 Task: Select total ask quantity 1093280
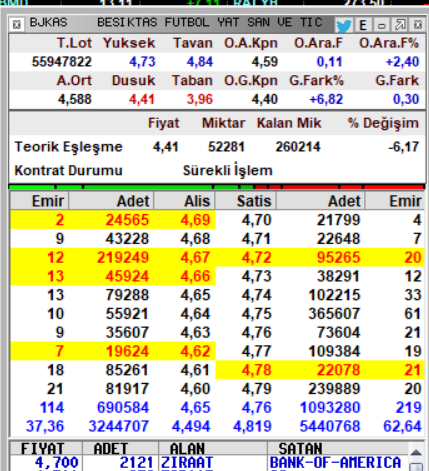tap(330, 407)
